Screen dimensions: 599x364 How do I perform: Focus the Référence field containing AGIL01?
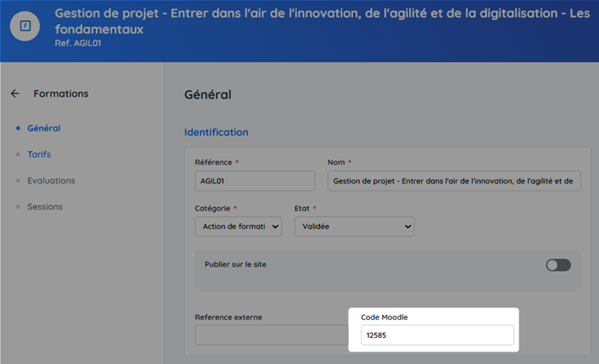(254, 180)
